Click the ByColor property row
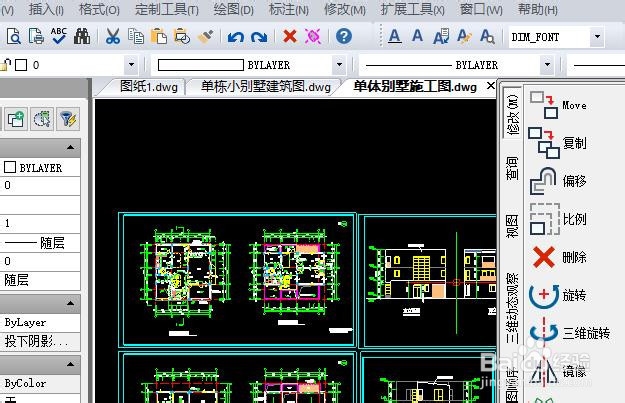This screenshot has width=625, height=403. click(x=40, y=383)
